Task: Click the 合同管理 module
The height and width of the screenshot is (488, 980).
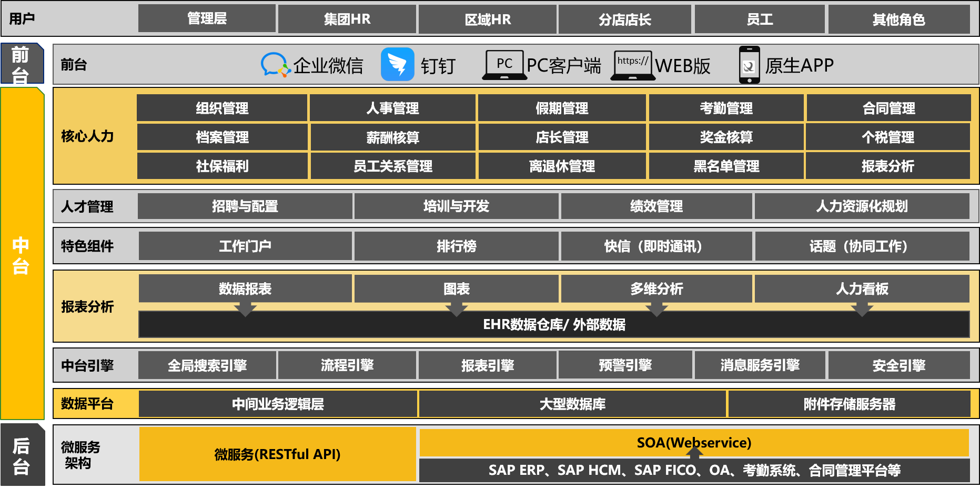Action: (x=888, y=108)
